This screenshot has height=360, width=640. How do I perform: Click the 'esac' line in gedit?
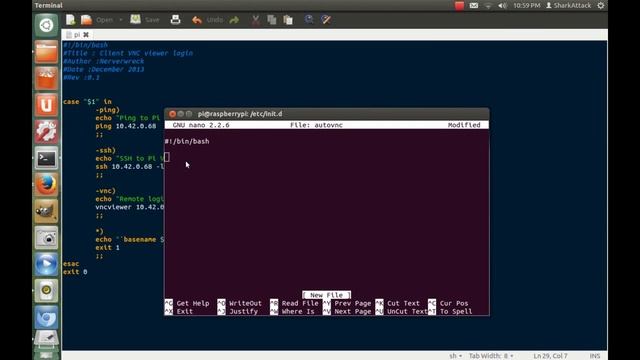[x=71, y=264]
